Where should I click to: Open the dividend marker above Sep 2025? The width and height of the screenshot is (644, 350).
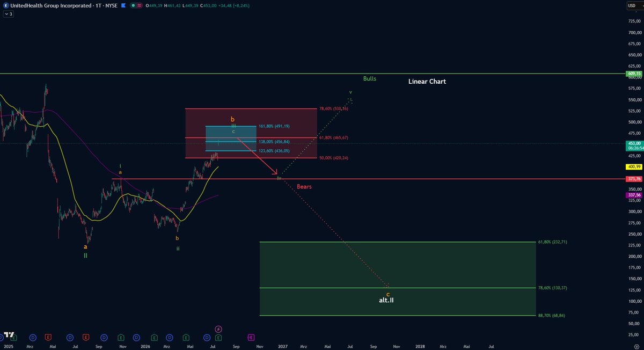click(104, 338)
